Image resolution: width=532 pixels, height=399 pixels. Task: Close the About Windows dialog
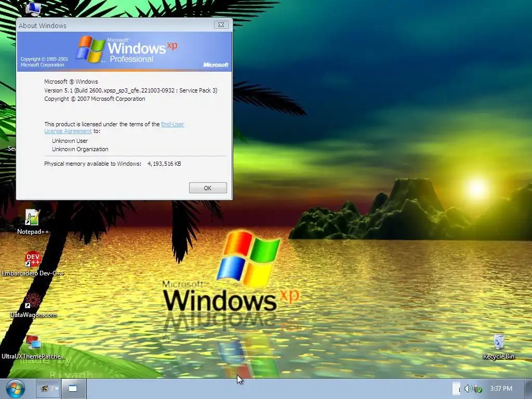pyautogui.click(x=221, y=25)
